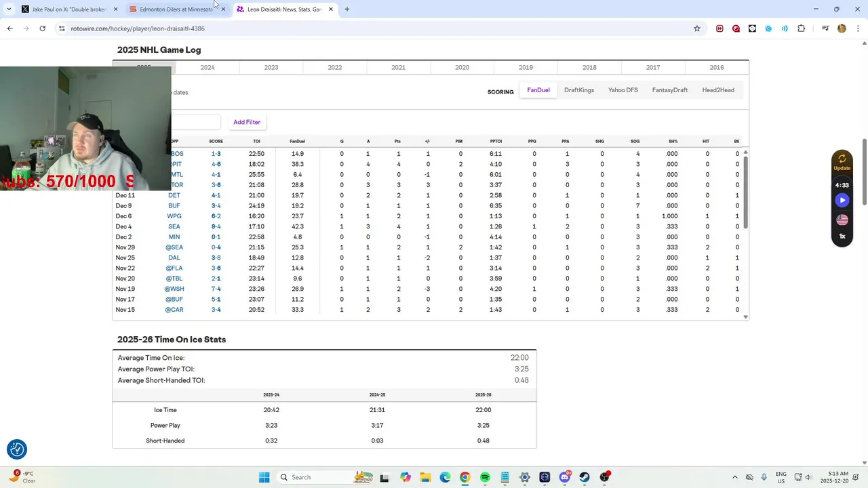Select the 2018 game log tab
The image size is (868, 488).
pos(589,67)
